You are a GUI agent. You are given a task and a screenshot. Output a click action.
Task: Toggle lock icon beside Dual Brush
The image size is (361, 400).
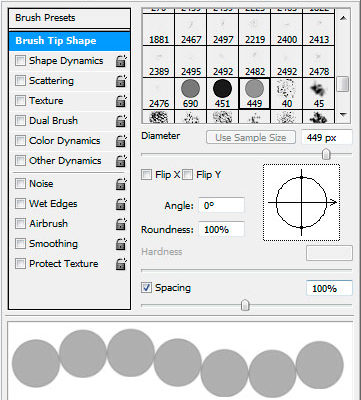point(121,121)
